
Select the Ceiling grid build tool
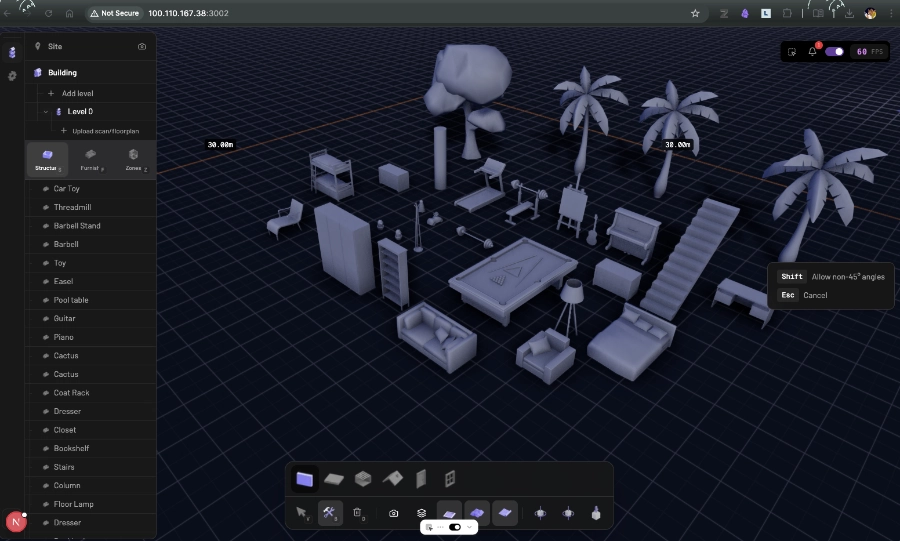coord(363,478)
